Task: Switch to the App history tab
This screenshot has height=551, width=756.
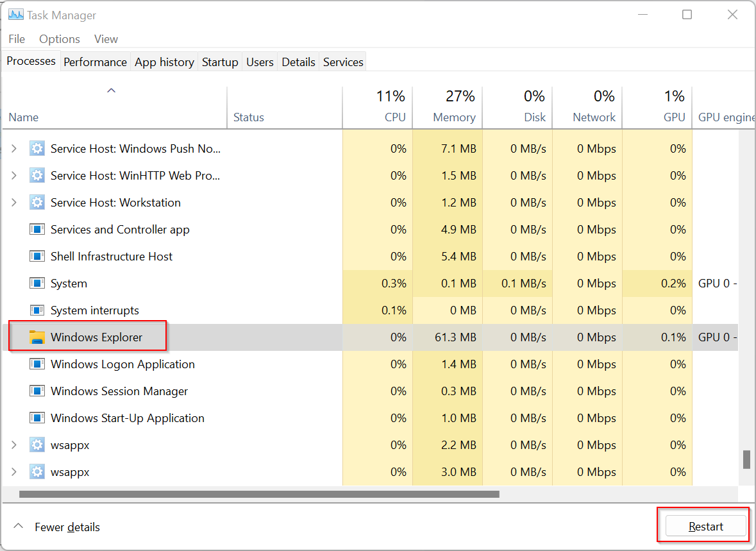Action: pyautogui.click(x=164, y=62)
